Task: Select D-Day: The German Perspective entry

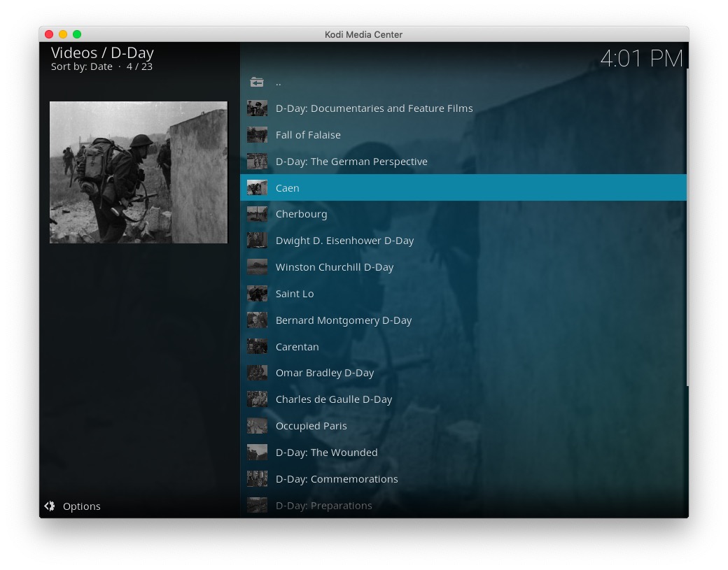Action: 351,162
